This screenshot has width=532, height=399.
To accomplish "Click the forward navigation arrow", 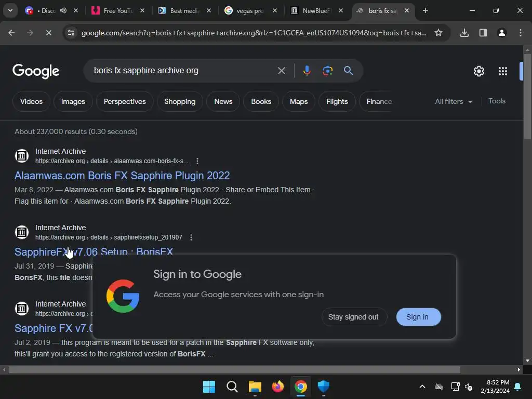I will (x=30, y=33).
